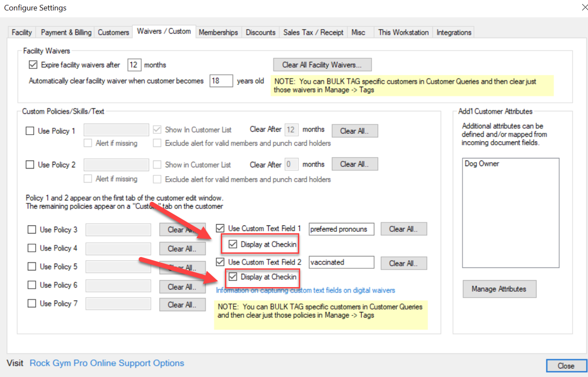Switch to the Integrations tab

[454, 32]
